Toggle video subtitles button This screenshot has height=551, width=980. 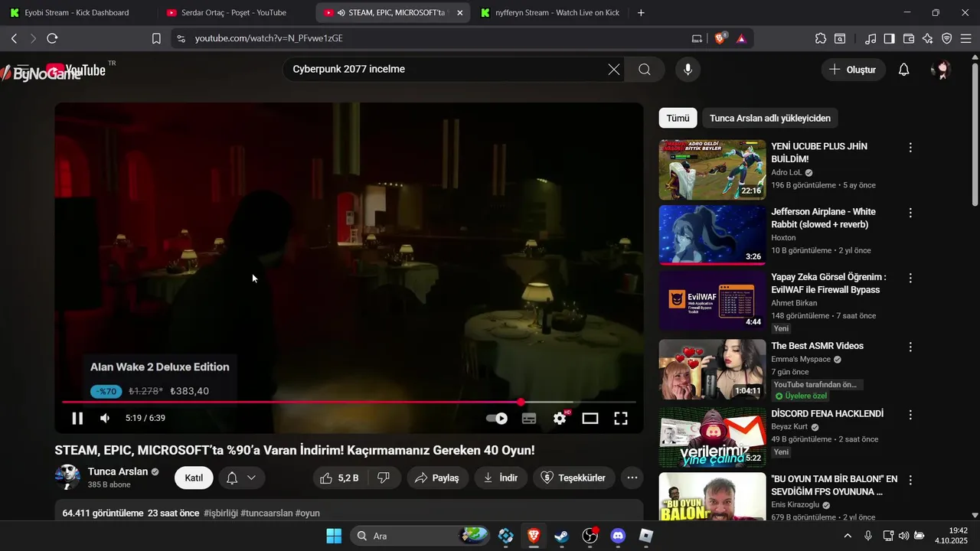(x=529, y=418)
